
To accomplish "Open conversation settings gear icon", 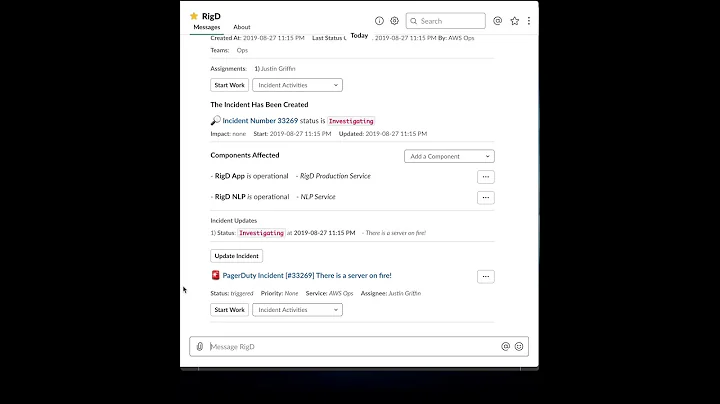I will coord(394,21).
